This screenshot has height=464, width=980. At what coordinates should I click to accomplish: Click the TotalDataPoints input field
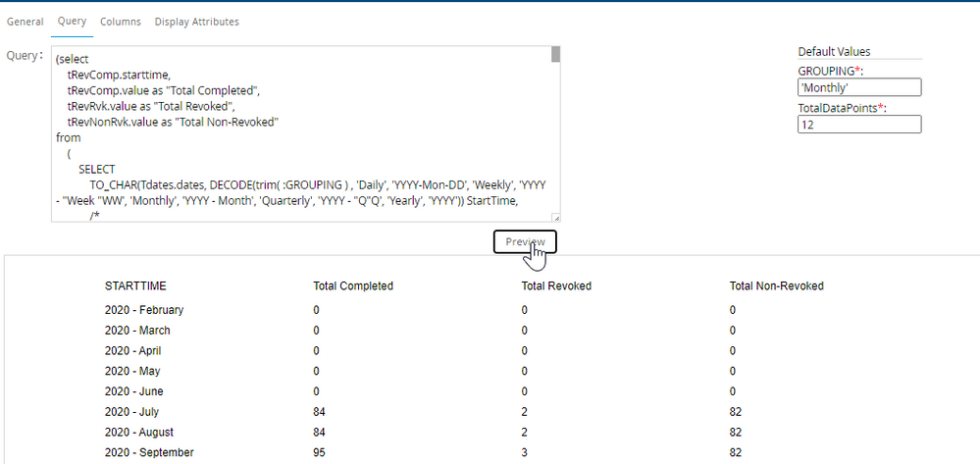click(859, 125)
